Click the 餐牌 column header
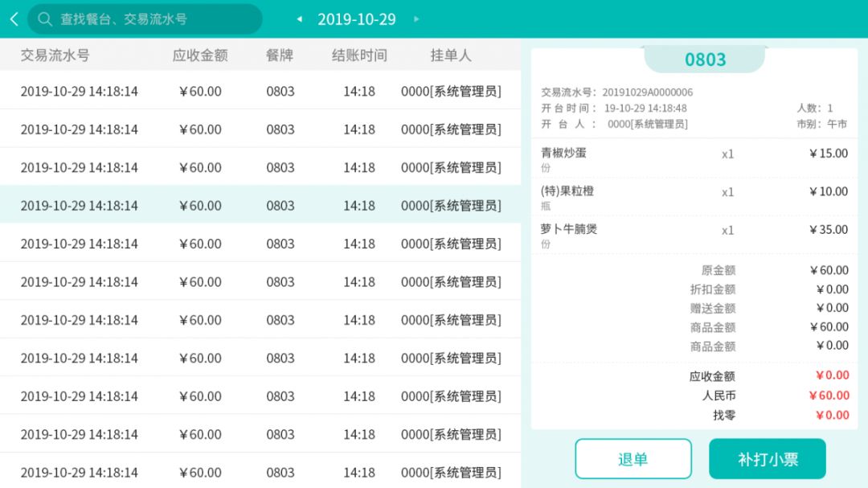This screenshot has width=868, height=488. tap(280, 55)
